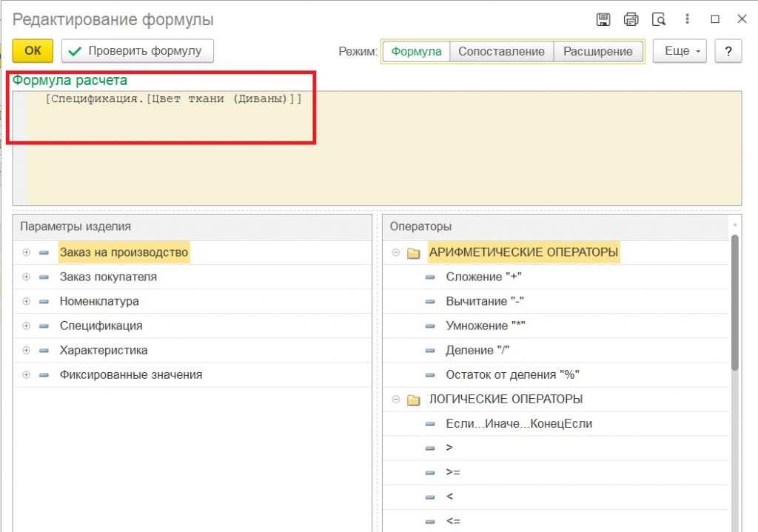
Task: Switch mode to Формула
Action: pyautogui.click(x=416, y=51)
